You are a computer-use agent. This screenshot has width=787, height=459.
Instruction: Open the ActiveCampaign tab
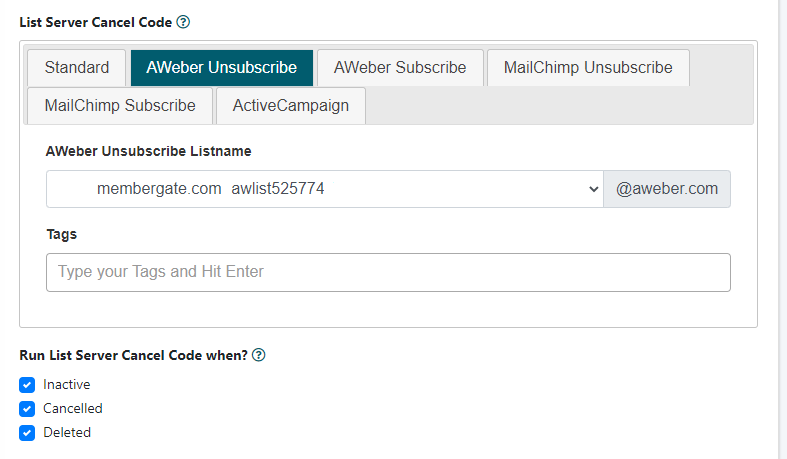(x=291, y=106)
